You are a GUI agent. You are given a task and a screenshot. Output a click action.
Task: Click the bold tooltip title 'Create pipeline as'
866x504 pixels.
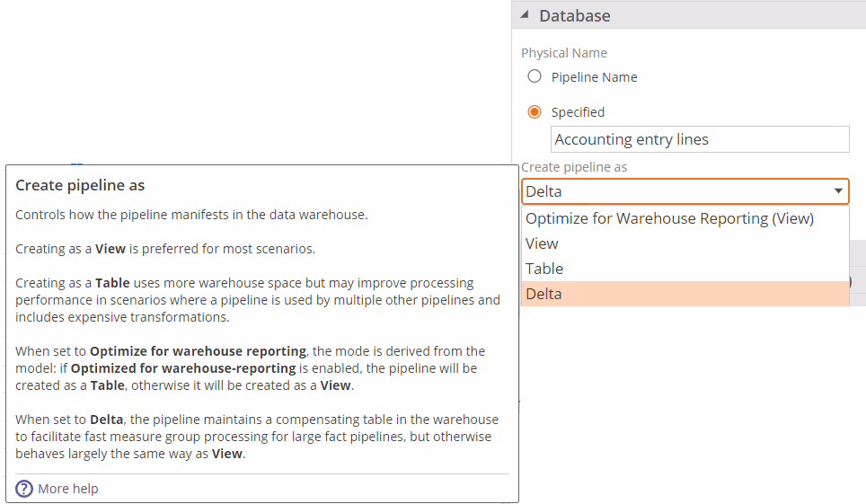(x=80, y=186)
